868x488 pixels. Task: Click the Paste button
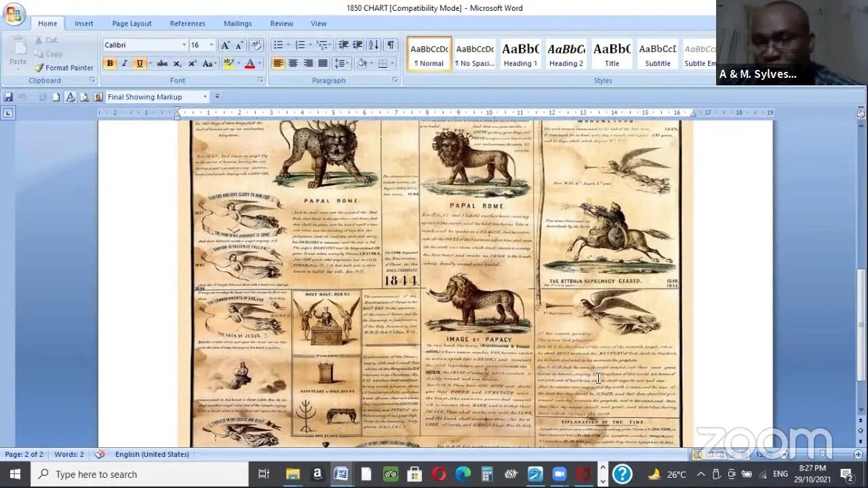(18, 52)
